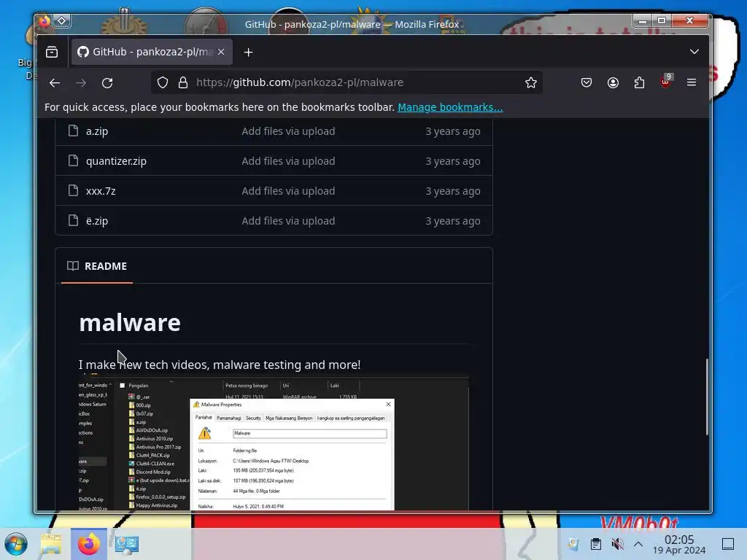Image resolution: width=747 pixels, height=560 pixels.
Task: Open commit message for a.zip row
Action: pyautogui.click(x=288, y=131)
